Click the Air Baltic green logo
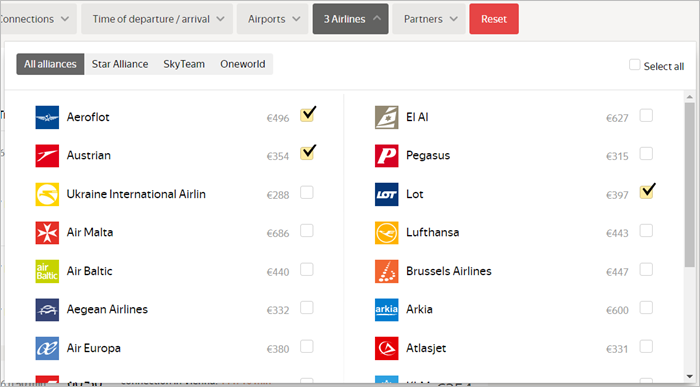The image size is (700, 387). click(47, 271)
